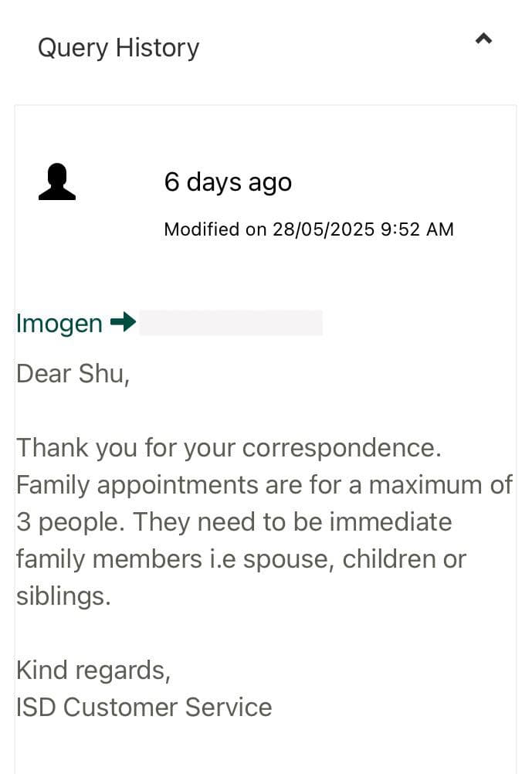Click the Query History heading

(118, 48)
